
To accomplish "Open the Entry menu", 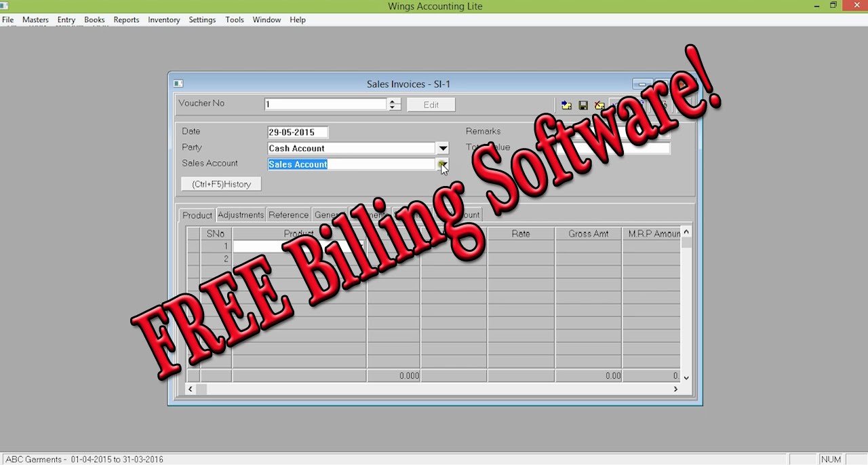I will [x=66, y=20].
